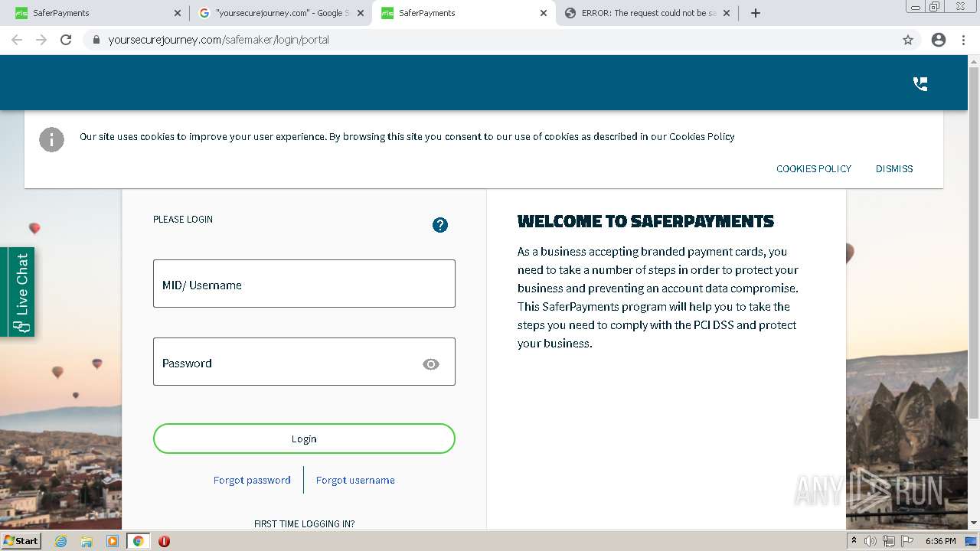Click Chrome taskbar icon
Viewport: 980px width, 551px height.
pos(139,541)
